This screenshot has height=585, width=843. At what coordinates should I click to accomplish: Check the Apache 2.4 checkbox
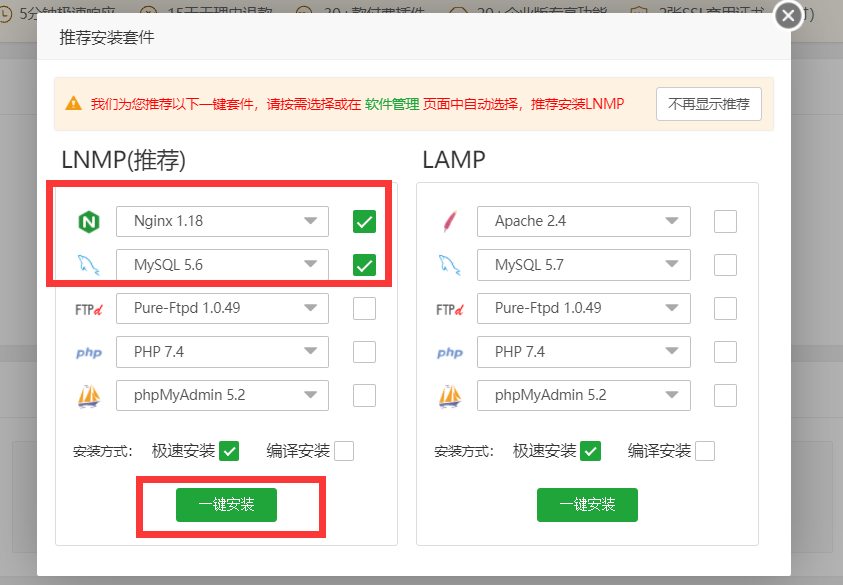click(725, 222)
